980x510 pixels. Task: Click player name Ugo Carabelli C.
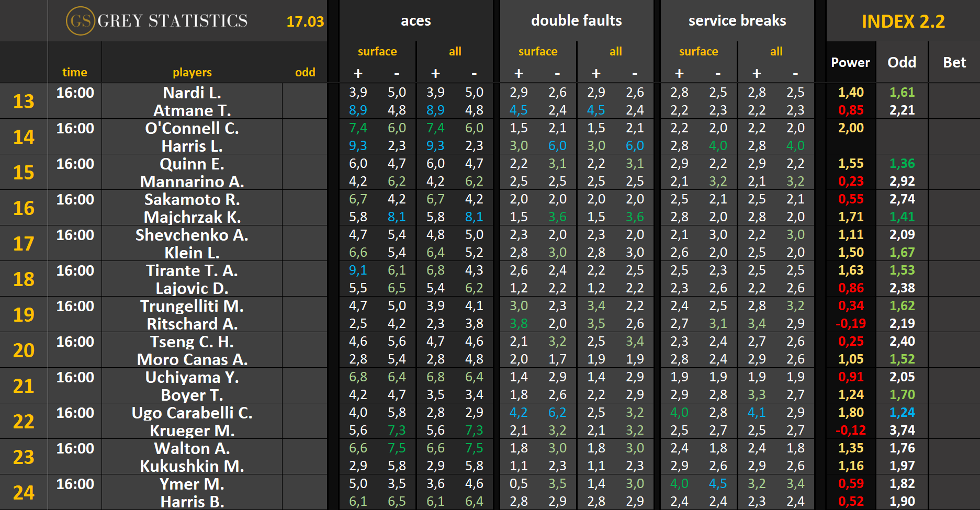tap(192, 413)
